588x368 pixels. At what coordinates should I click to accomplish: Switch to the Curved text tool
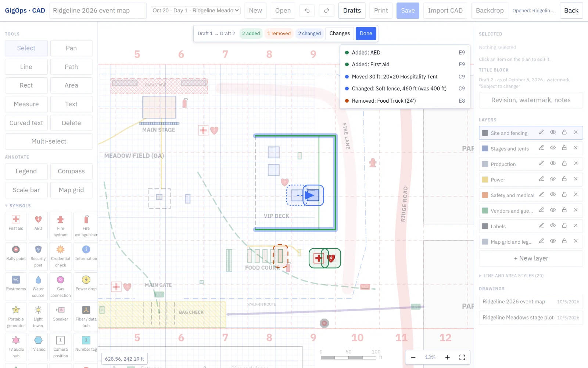26,123
